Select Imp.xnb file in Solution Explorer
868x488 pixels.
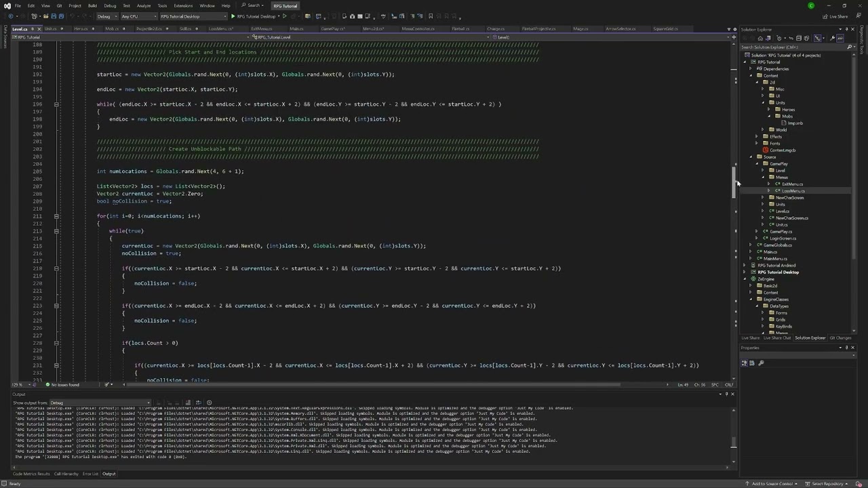coord(795,123)
